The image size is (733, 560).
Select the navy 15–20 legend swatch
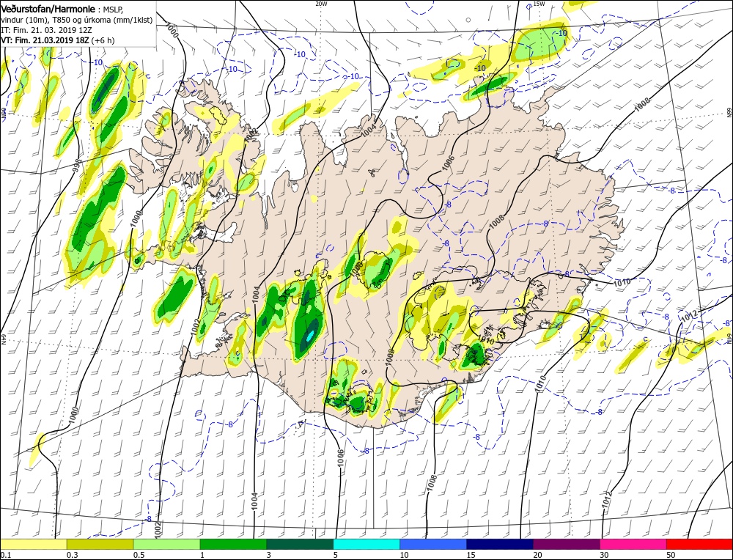click(x=500, y=544)
